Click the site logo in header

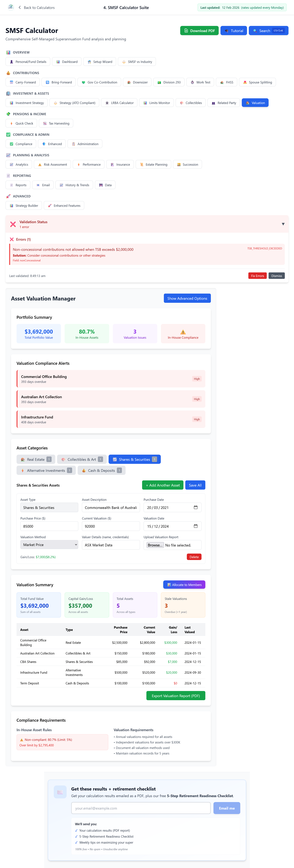point(11,7)
